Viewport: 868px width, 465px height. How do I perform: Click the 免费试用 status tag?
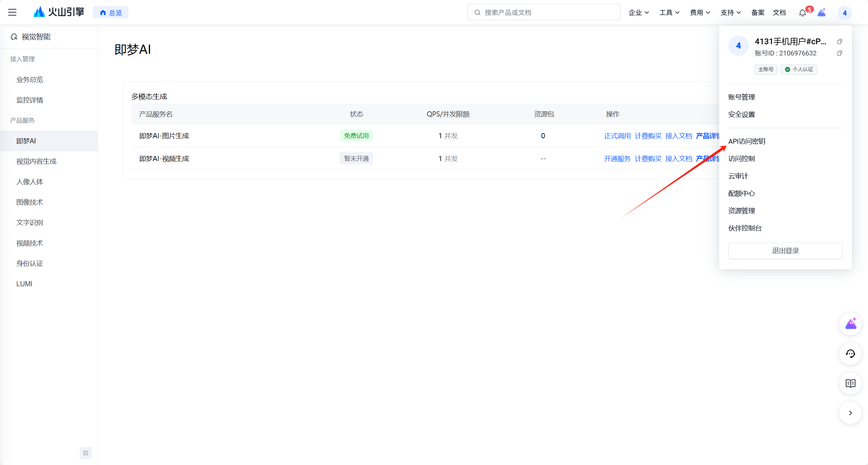coord(356,136)
